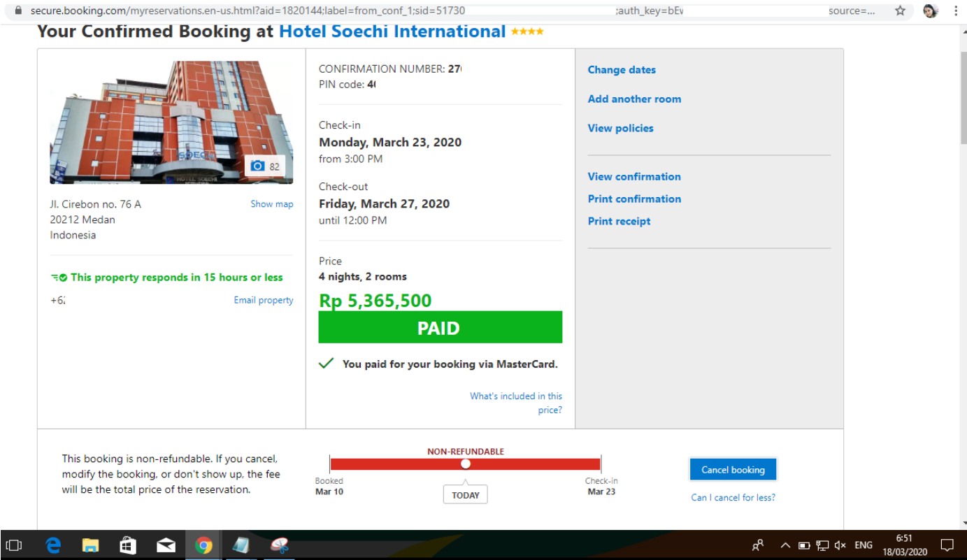
Task: Bookmark this page with the star icon
Action: 900,10
